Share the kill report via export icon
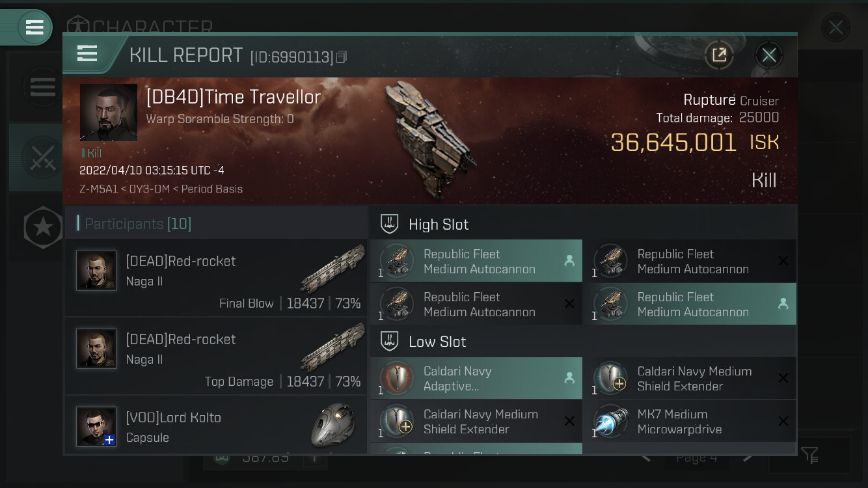This screenshot has width=868, height=488. 719,55
